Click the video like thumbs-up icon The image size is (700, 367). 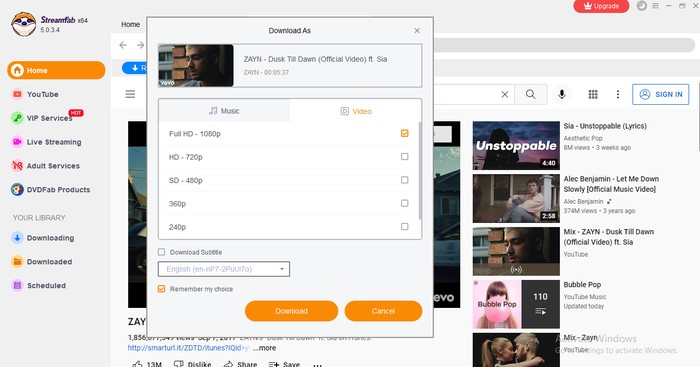coord(138,364)
